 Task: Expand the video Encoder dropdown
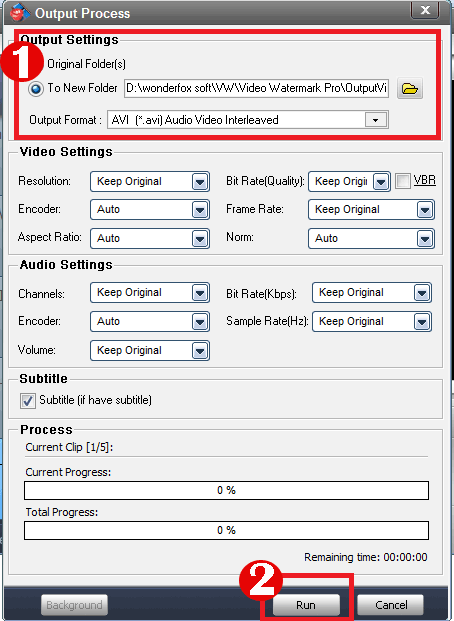pyautogui.click(x=150, y=210)
